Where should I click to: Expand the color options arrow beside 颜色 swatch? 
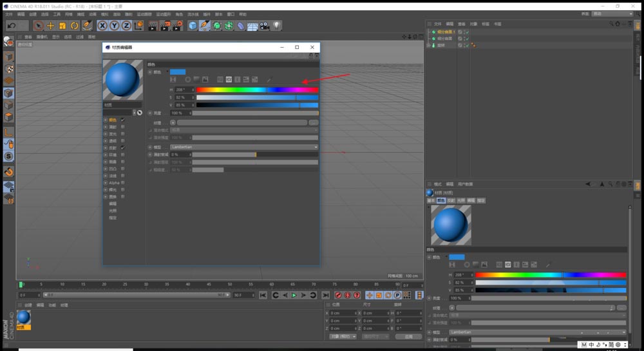167,72
